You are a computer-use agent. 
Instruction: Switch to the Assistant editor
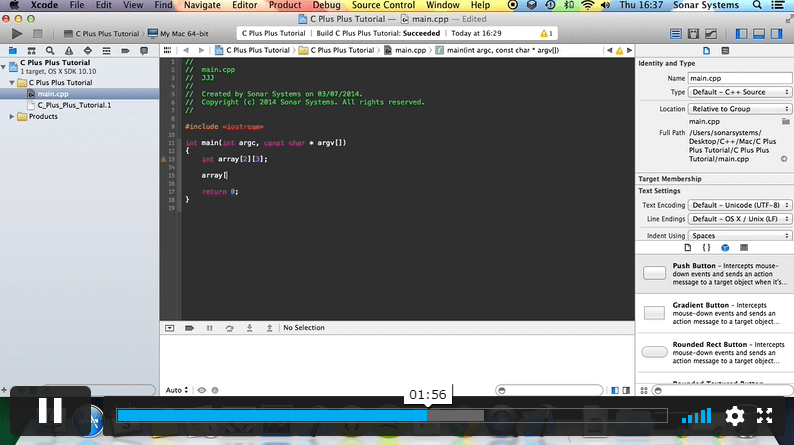pyautogui.click(x=693, y=34)
